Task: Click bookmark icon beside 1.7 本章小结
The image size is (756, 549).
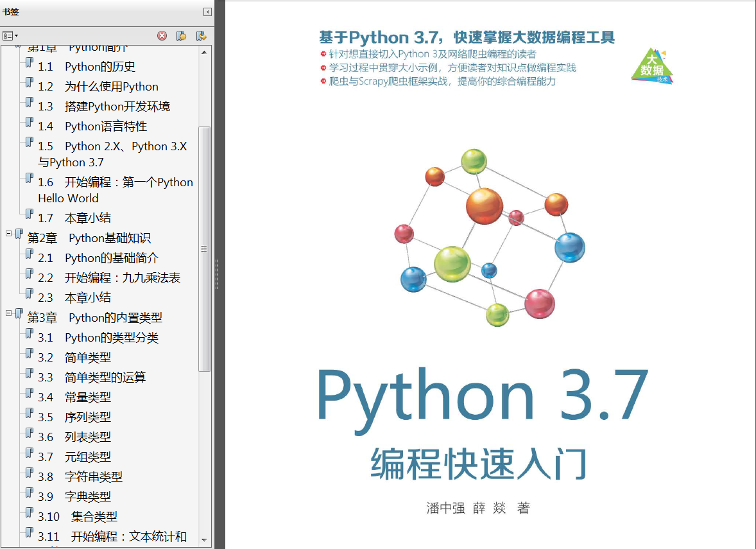Action: [30, 214]
